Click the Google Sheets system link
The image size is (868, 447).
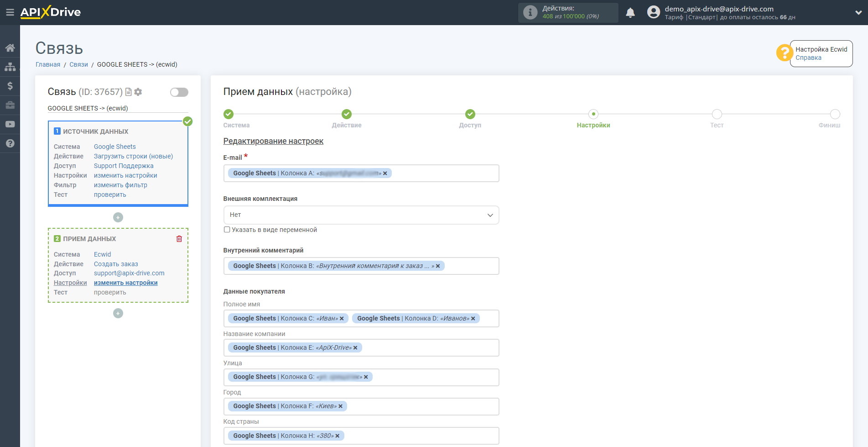115,147
